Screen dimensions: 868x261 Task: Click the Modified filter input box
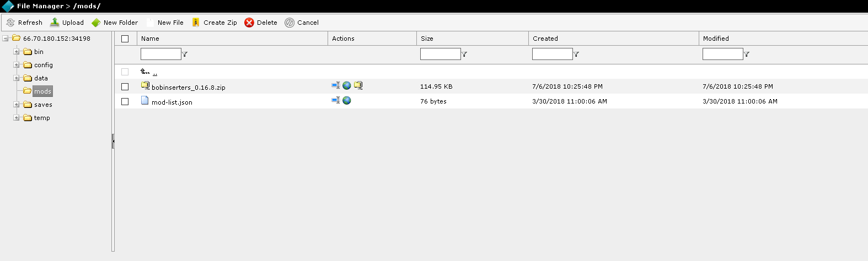(x=722, y=54)
